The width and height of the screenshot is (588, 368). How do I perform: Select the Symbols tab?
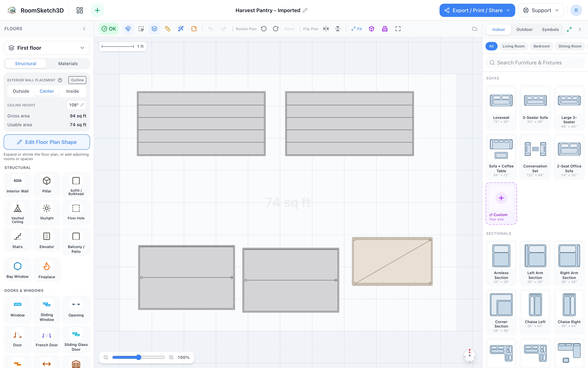[x=550, y=29]
